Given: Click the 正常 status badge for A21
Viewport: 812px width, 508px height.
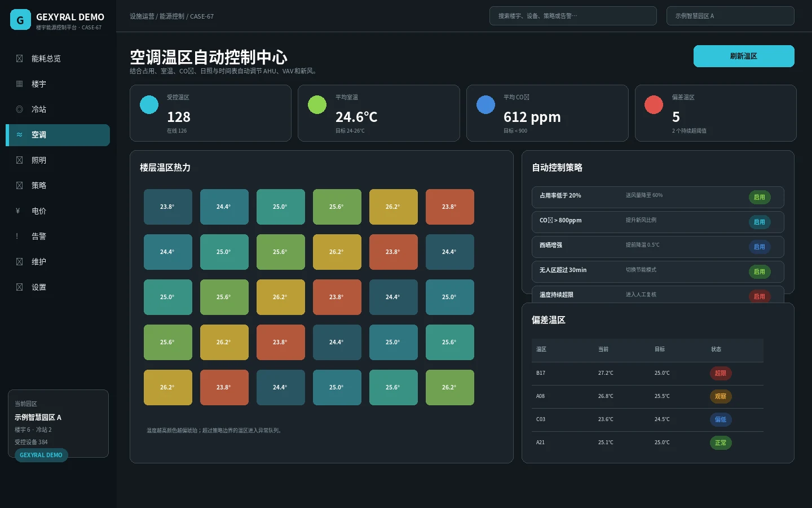Looking at the screenshot, I should point(721,443).
